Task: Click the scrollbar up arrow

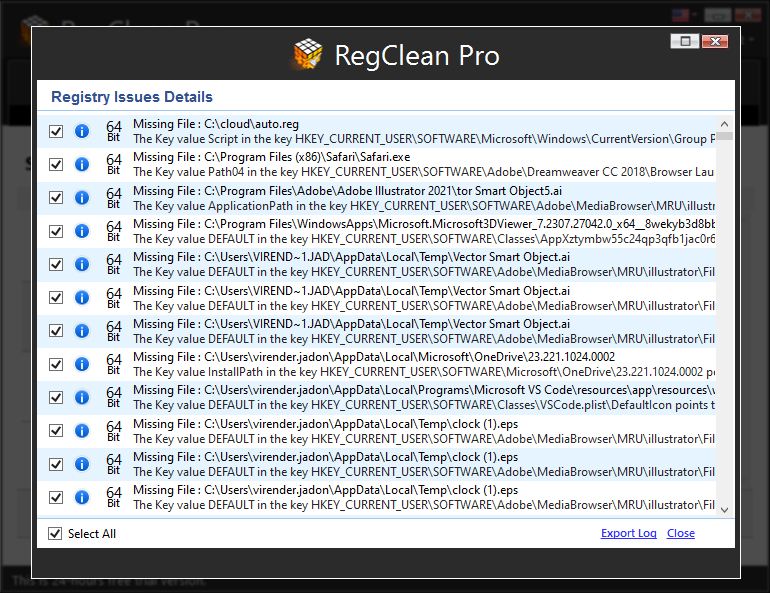Action: click(724, 124)
